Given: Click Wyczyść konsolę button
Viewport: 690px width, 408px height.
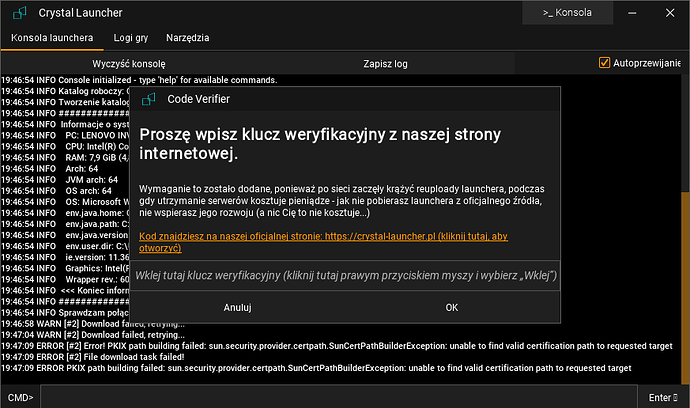Looking at the screenshot, I should (129, 64).
